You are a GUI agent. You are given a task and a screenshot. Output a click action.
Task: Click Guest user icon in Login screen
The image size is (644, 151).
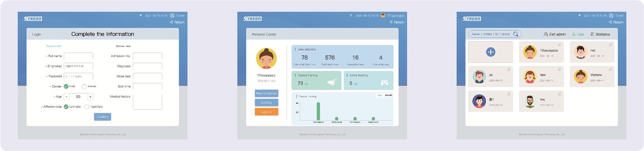point(172,15)
